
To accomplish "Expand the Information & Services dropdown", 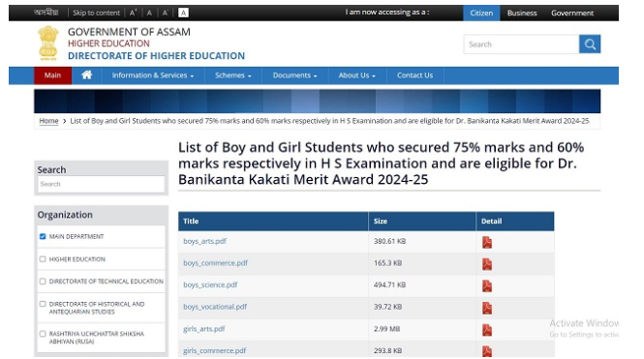I will [153, 75].
